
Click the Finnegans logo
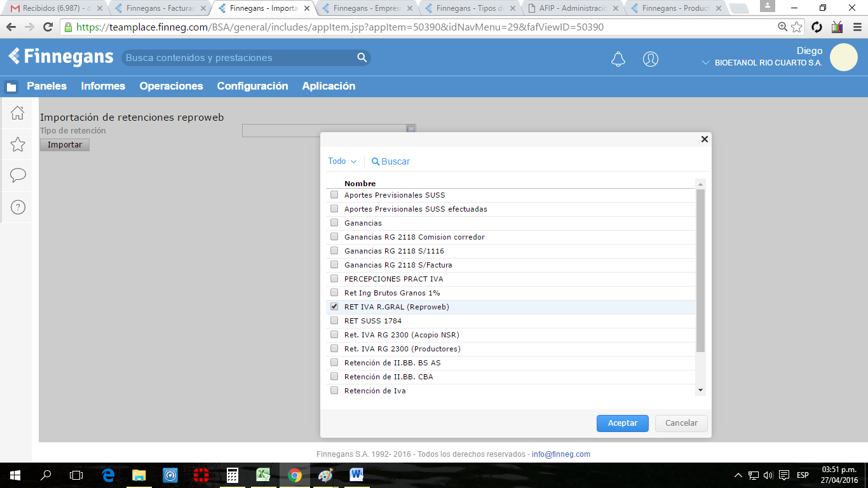61,57
